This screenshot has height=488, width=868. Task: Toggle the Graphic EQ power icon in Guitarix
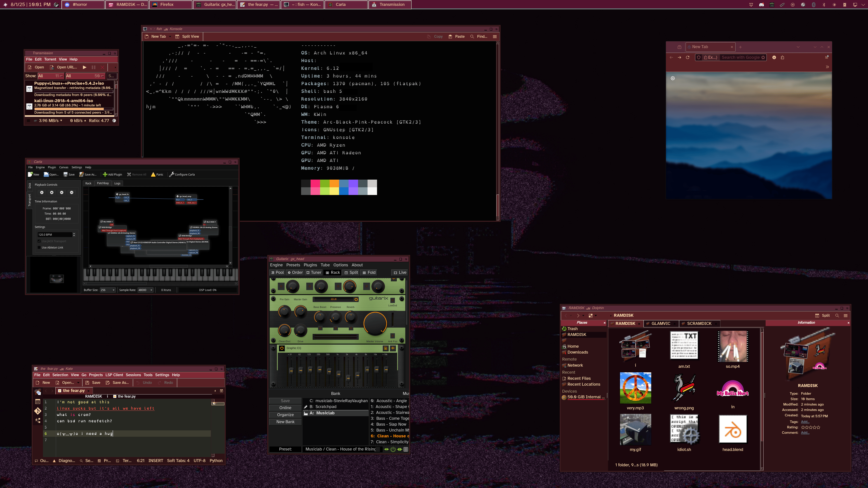(282, 348)
